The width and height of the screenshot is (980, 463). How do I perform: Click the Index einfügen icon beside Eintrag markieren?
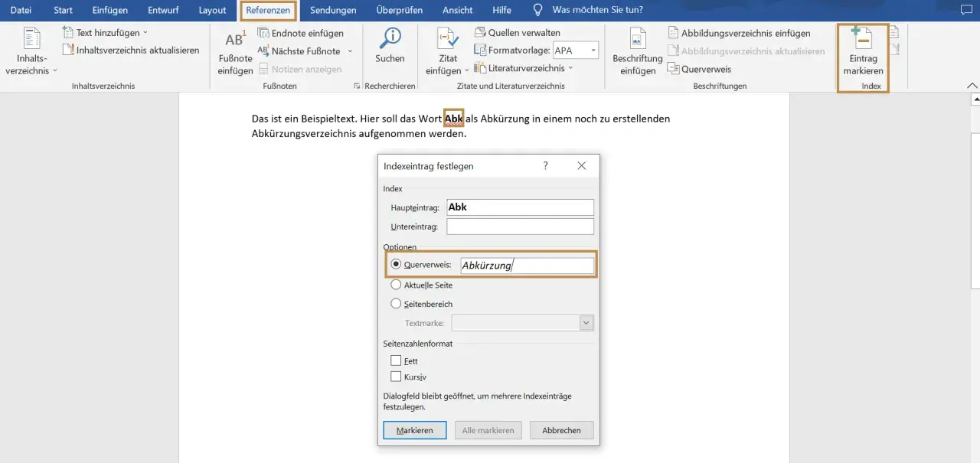click(893, 33)
